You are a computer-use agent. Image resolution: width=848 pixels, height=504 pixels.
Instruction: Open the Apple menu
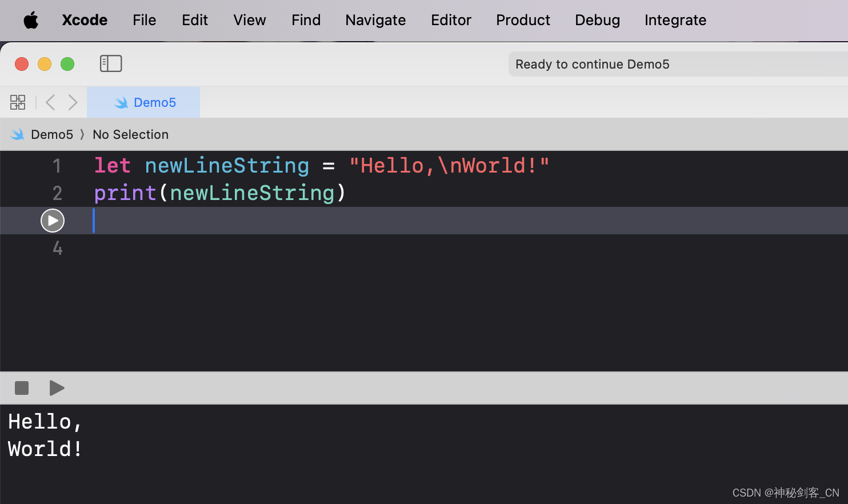click(31, 21)
